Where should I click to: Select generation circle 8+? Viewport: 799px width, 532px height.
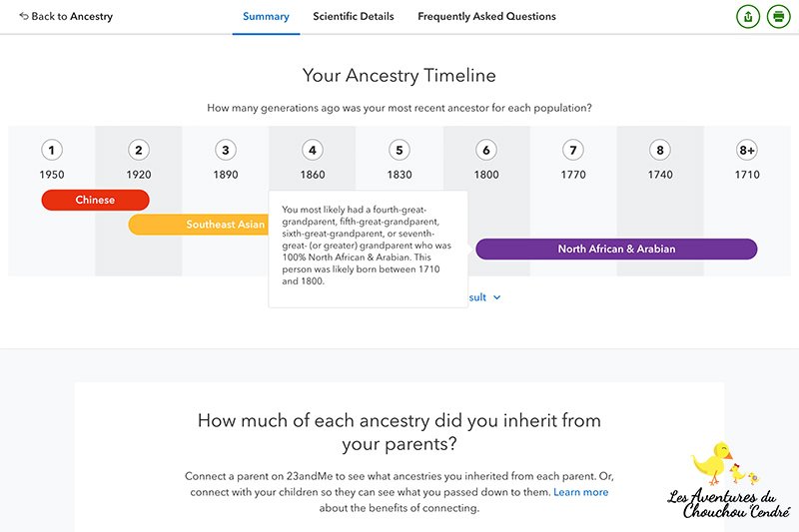(747, 151)
